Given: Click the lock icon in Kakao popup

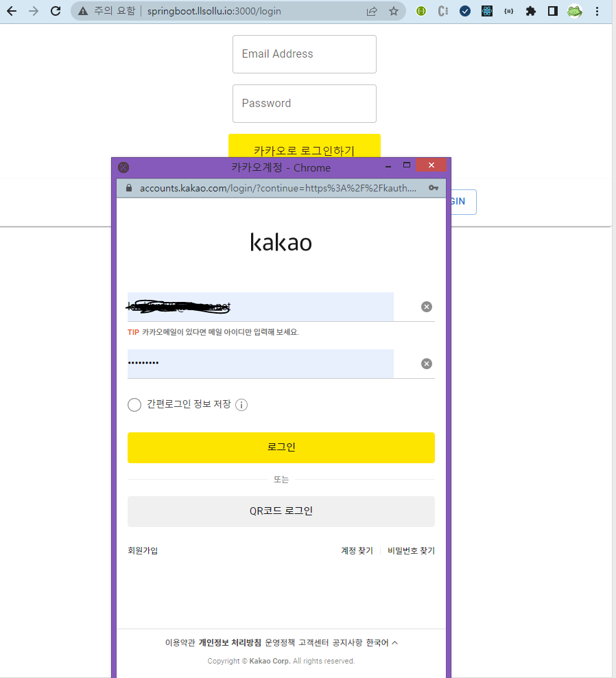Looking at the screenshot, I should [129, 187].
